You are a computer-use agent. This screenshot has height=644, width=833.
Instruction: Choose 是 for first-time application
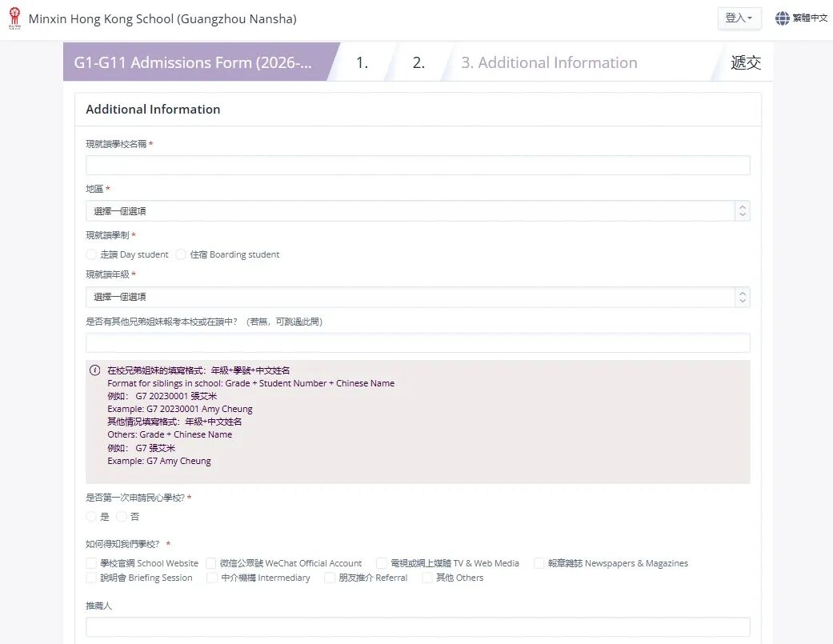coord(91,517)
